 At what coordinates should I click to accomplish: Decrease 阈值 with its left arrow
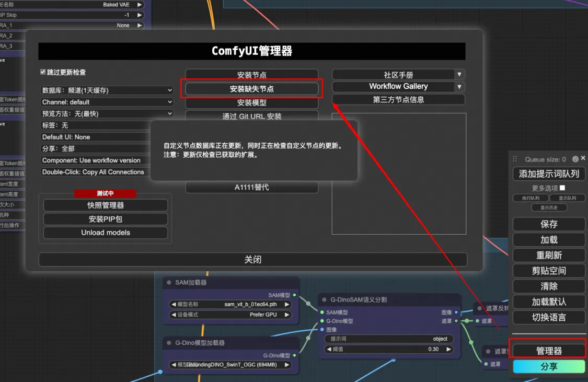click(329, 349)
